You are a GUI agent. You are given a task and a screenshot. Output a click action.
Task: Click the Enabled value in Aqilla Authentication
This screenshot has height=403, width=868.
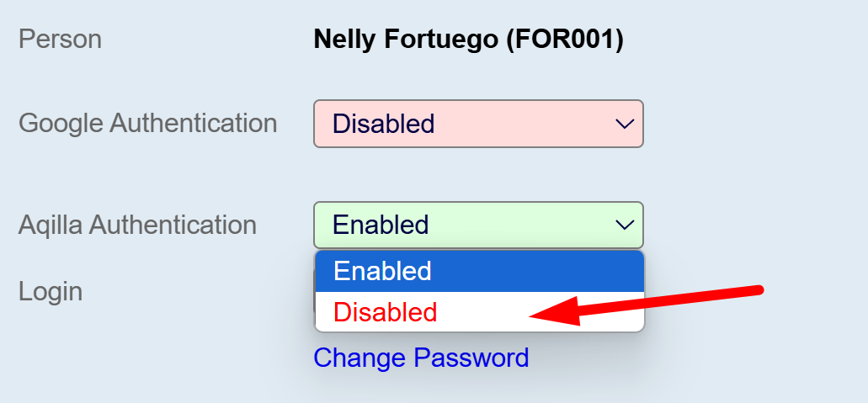(381, 225)
